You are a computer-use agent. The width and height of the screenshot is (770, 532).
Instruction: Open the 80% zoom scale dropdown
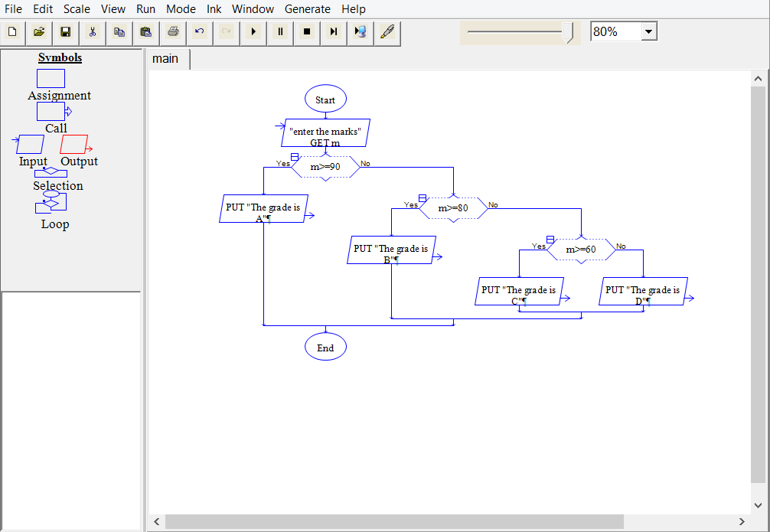(x=649, y=32)
